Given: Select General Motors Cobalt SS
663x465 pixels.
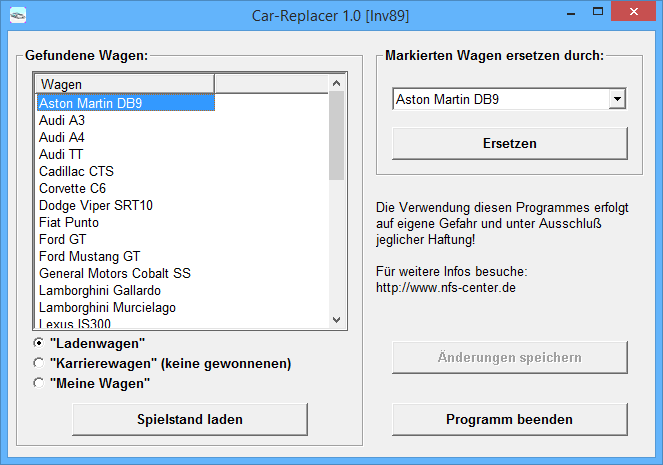Looking at the screenshot, I should 114,273.
